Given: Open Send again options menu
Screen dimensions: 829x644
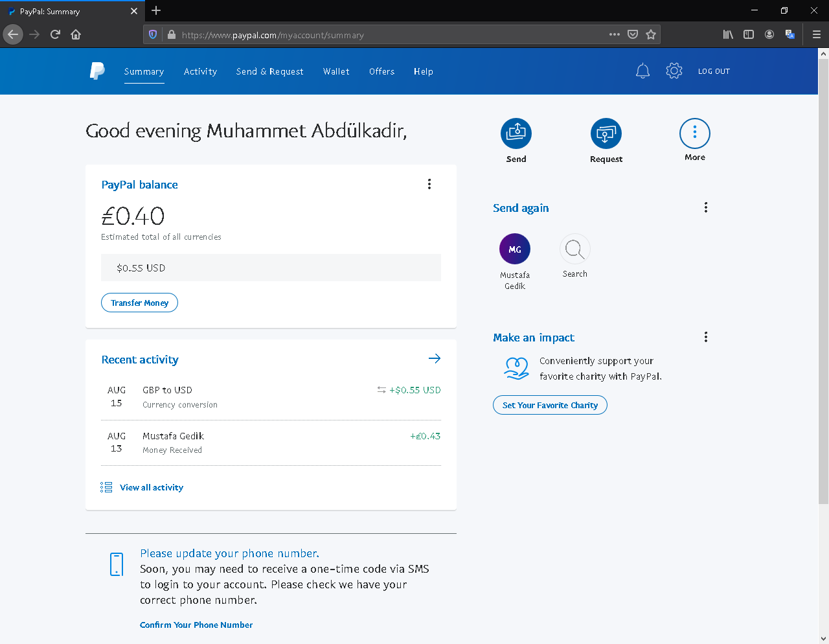Looking at the screenshot, I should click(706, 207).
